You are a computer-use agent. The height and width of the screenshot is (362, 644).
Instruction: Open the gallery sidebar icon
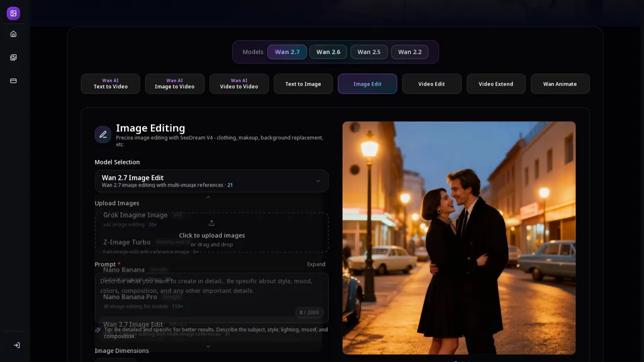pos(13,57)
